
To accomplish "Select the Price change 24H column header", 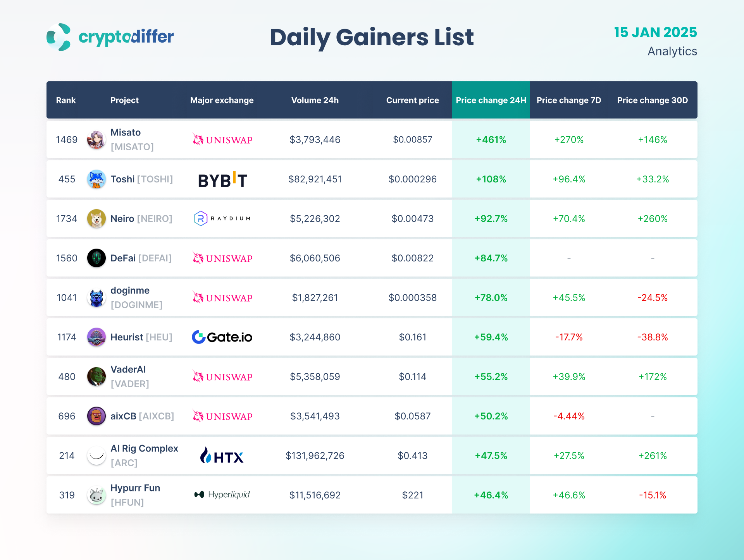I will [x=491, y=100].
